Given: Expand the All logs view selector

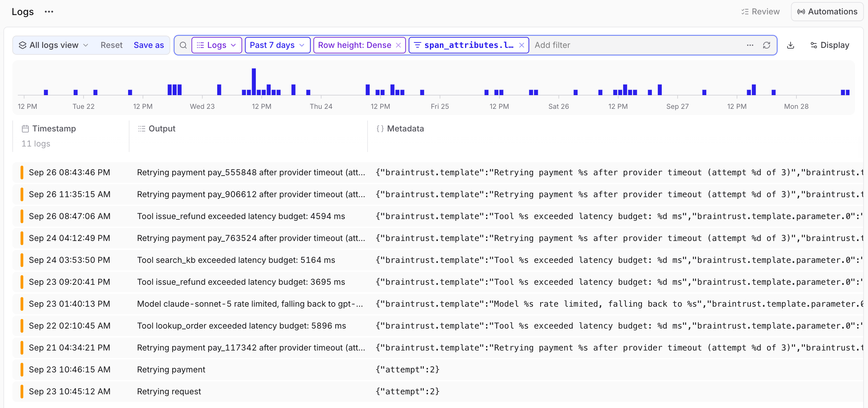Looking at the screenshot, I should 54,45.
